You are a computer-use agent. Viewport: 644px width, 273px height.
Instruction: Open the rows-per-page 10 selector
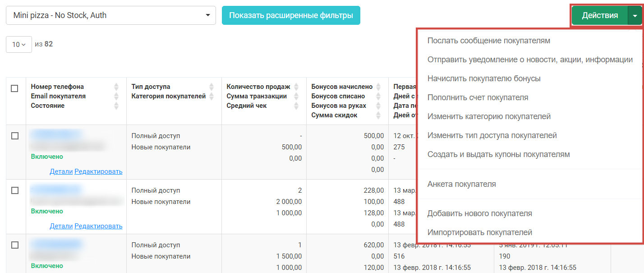[x=18, y=45]
